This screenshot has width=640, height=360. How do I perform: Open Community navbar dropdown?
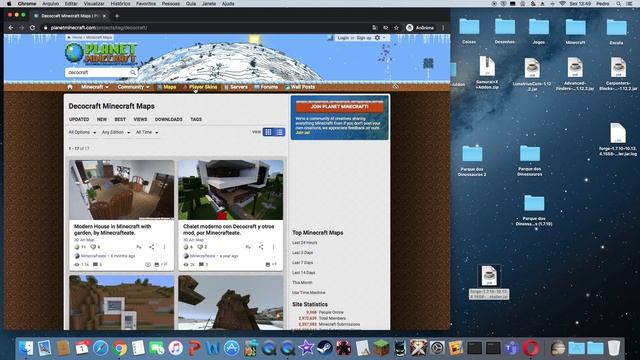133,87
